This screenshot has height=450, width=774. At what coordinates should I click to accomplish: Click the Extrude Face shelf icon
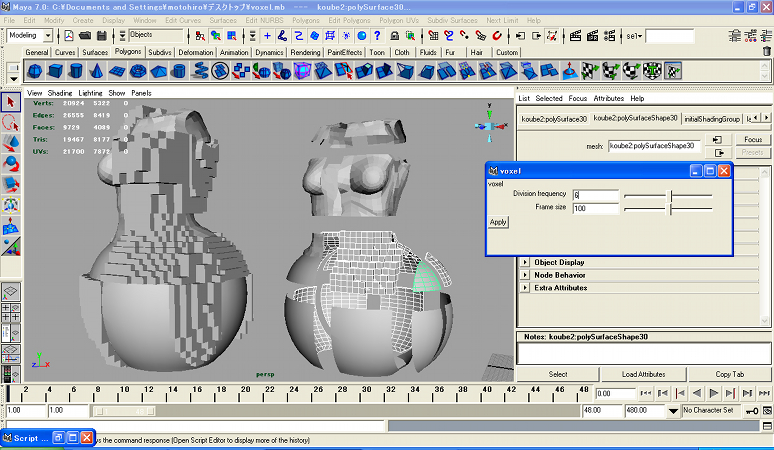(364, 71)
